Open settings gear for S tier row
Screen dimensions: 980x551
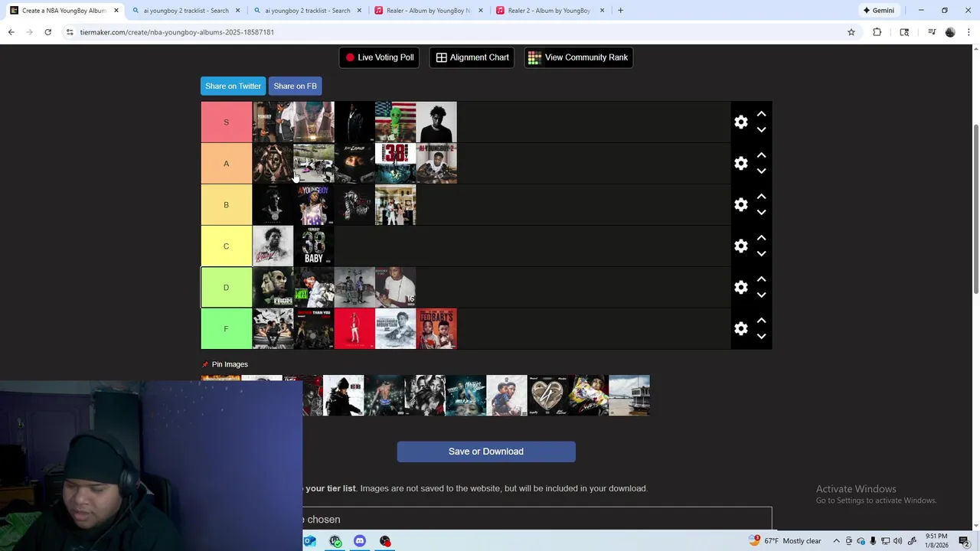(740, 122)
